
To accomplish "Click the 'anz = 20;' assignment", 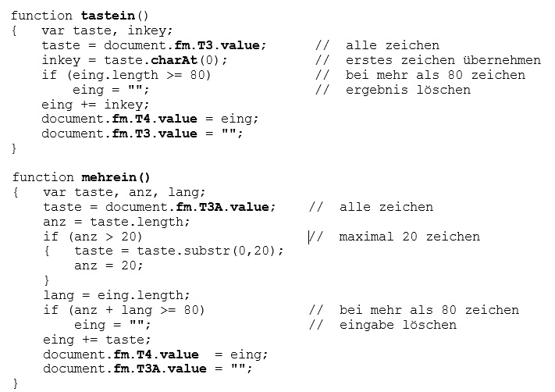I will (x=109, y=265).
